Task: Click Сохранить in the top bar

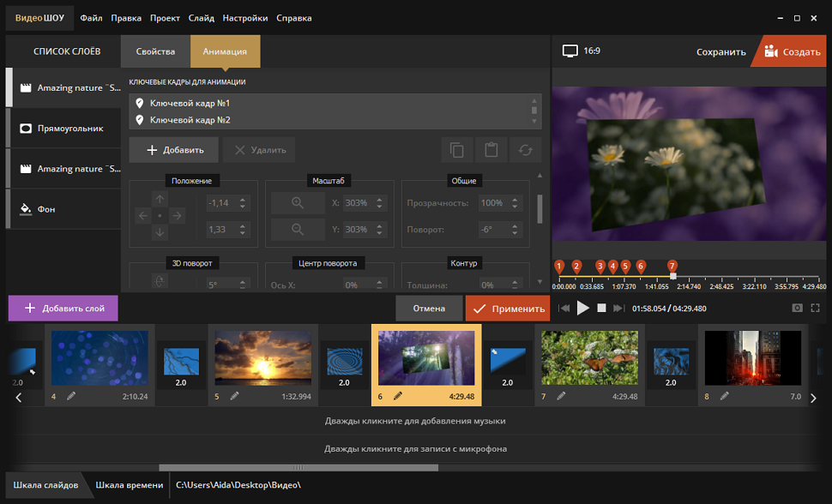Action: tap(721, 52)
